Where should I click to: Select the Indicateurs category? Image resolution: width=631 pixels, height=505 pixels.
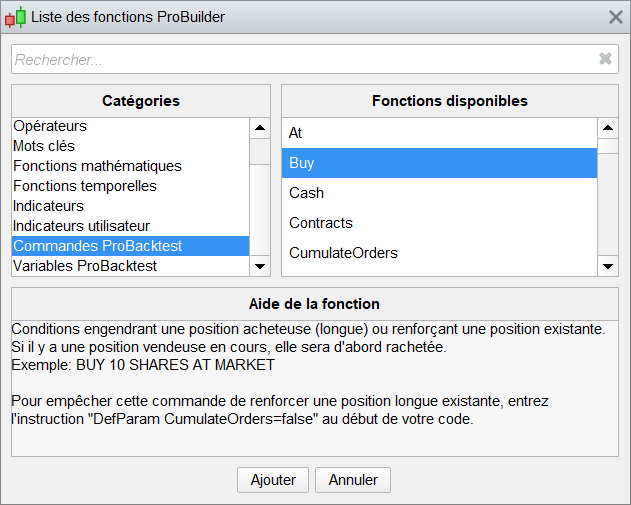click(x=48, y=206)
